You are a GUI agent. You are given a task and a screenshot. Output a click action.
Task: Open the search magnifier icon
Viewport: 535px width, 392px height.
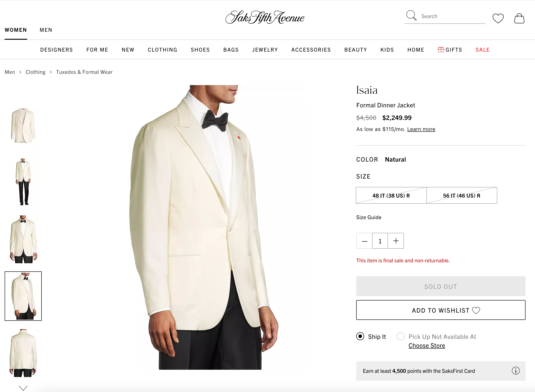pyautogui.click(x=411, y=16)
